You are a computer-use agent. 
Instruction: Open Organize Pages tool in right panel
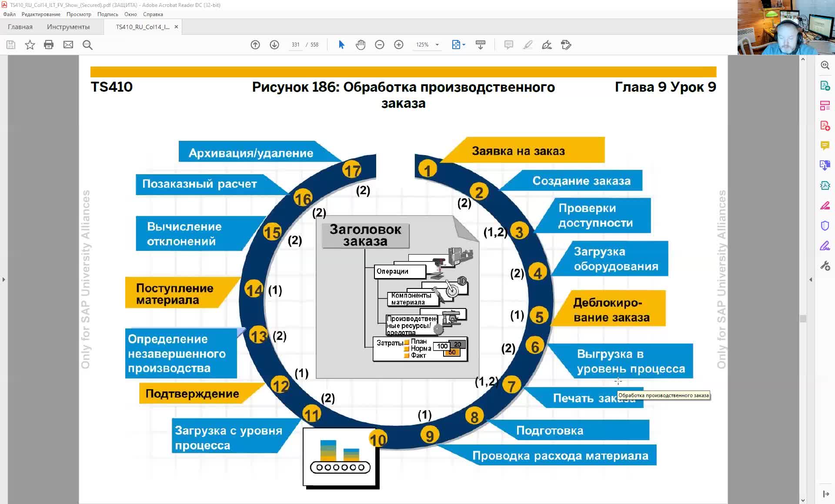point(825,106)
